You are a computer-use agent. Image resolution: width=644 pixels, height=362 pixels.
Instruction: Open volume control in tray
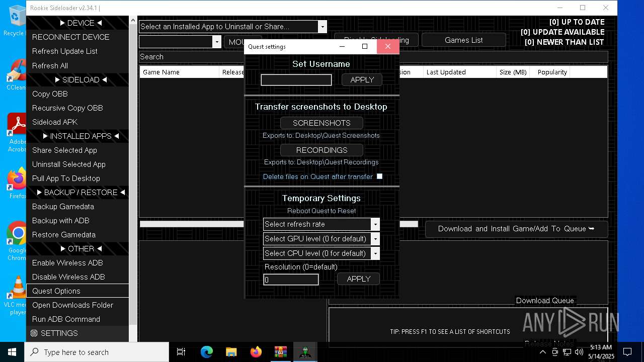coord(579,352)
